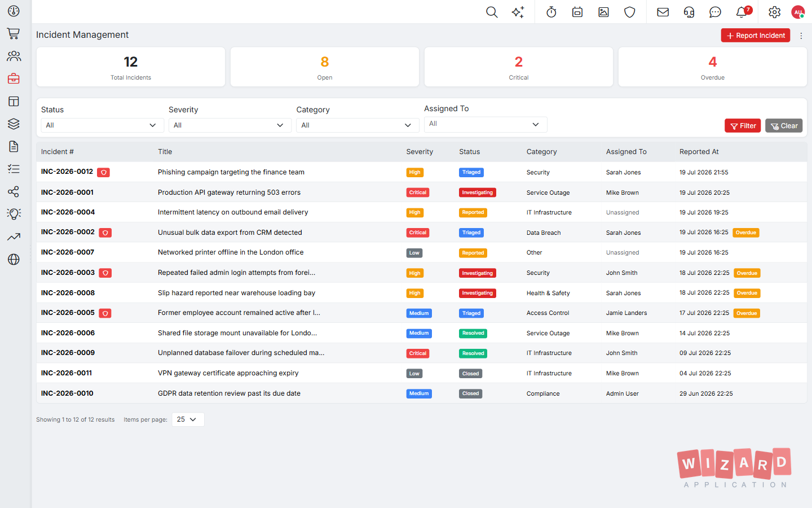Click the shield badge beside INC-2026-0005
The height and width of the screenshot is (508, 812).
(x=105, y=313)
